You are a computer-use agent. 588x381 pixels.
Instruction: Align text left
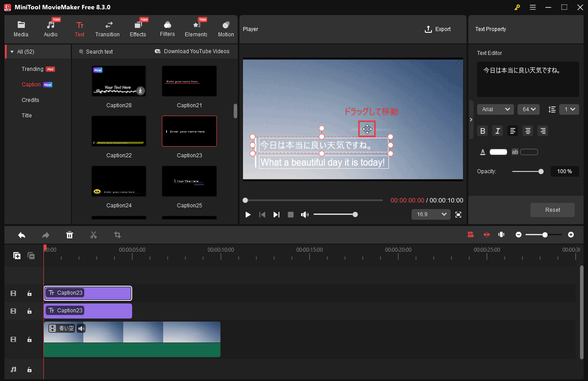click(513, 131)
